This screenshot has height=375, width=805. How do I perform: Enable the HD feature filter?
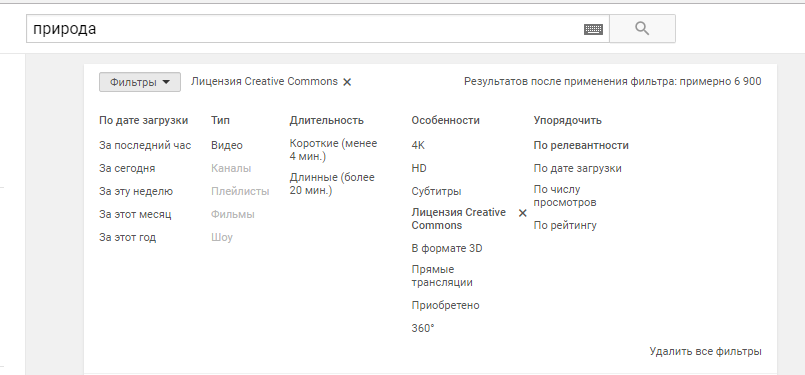point(419,168)
